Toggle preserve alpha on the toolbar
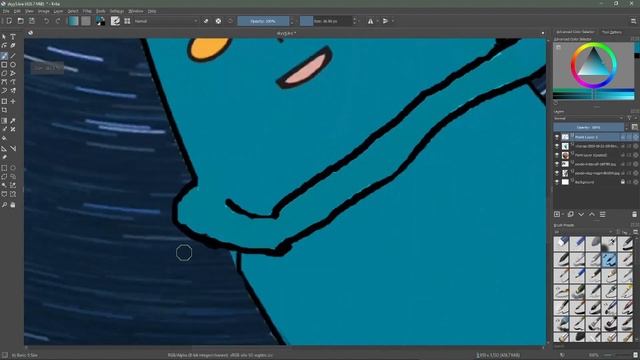 (x=218, y=21)
